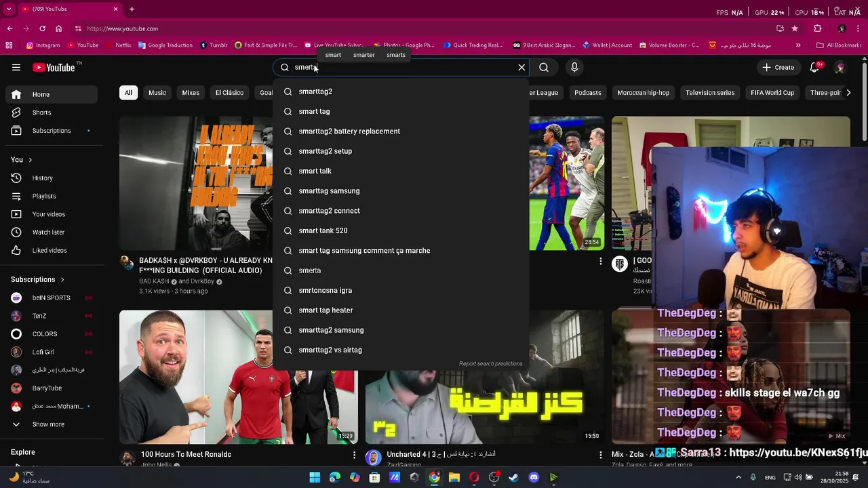Select the 'Podcasts' filter chip
Viewport: 868px width, 488px height.
coord(587,93)
